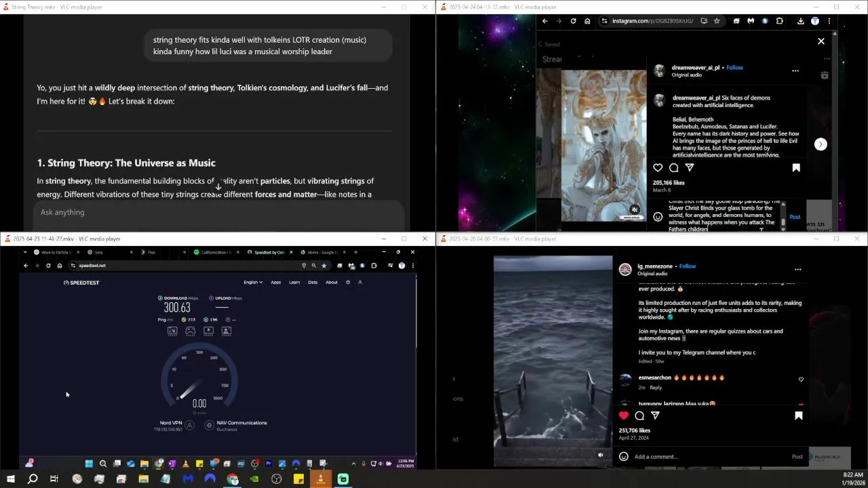Viewport: 868px width, 488px height.
Task: Open downloads icon in Instagram browser toolbar
Action: 800,21
